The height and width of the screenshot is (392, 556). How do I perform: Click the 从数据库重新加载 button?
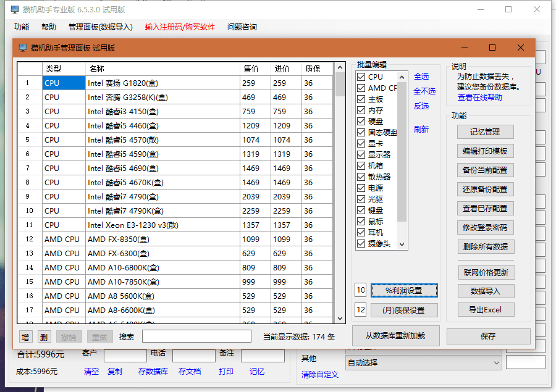click(396, 336)
